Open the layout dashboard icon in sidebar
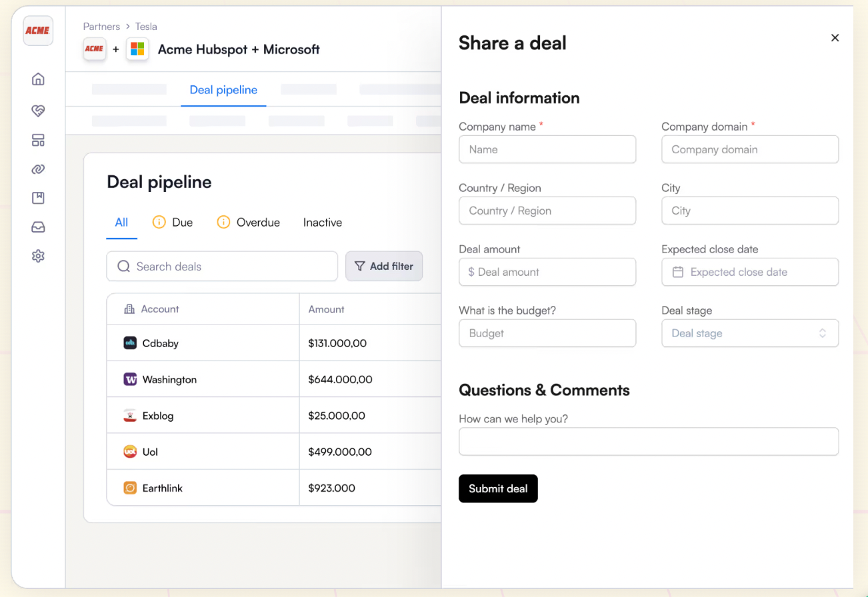 (x=38, y=141)
